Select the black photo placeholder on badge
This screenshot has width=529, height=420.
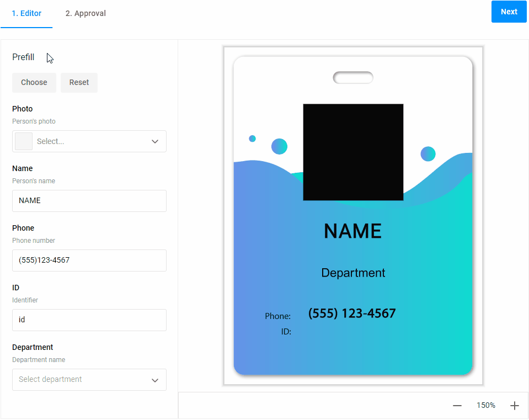coord(353,152)
